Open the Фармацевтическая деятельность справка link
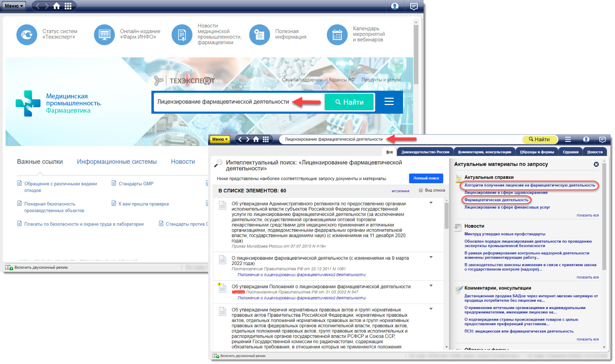Image resolution: width=615 pixels, height=364 pixels. 496,200
